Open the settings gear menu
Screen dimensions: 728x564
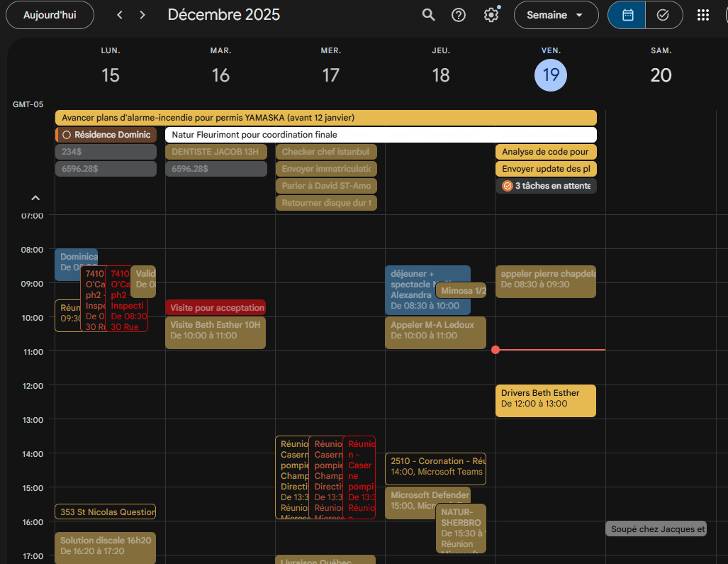pos(491,15)
